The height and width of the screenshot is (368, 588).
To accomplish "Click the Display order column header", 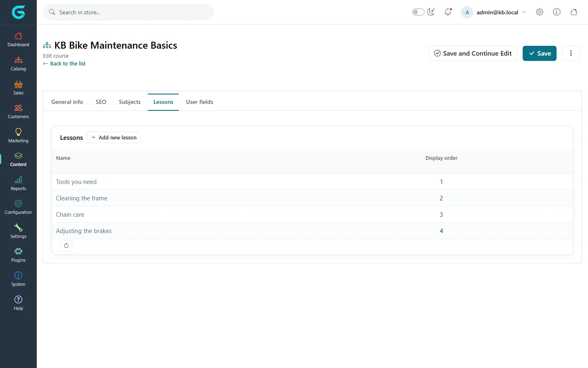I will [441, 158].
